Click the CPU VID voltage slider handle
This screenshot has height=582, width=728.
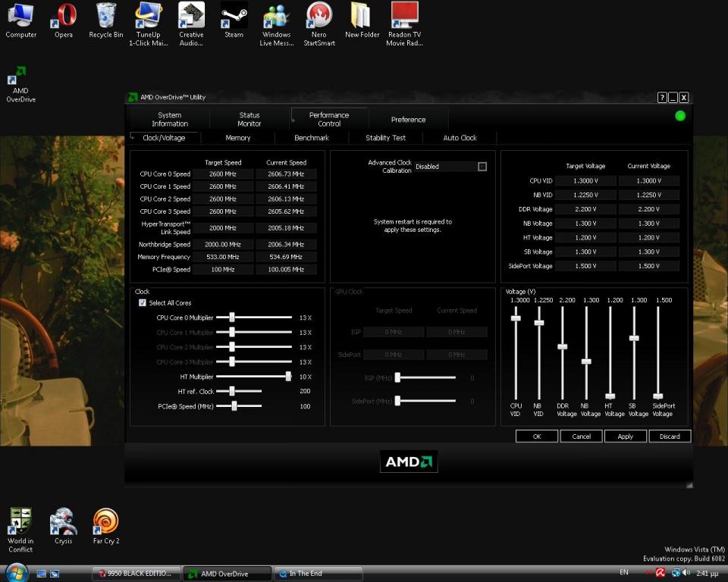click(x=516, y=318)
